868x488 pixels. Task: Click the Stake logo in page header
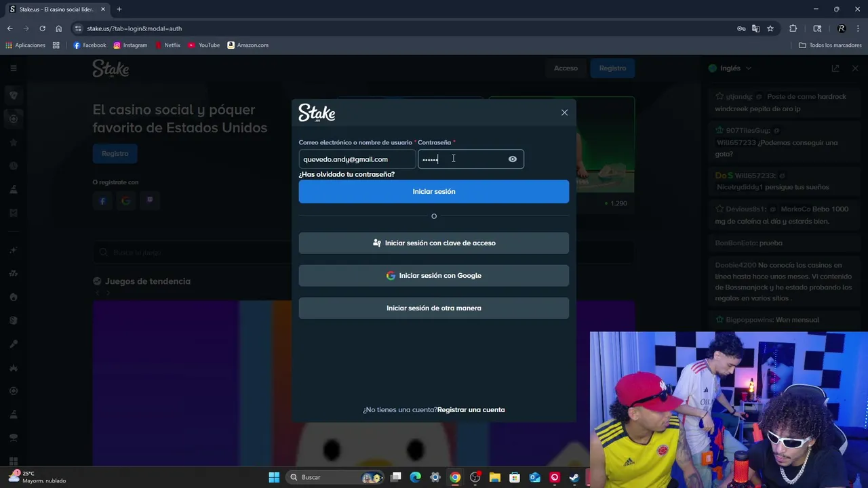[x=111, y=68]
